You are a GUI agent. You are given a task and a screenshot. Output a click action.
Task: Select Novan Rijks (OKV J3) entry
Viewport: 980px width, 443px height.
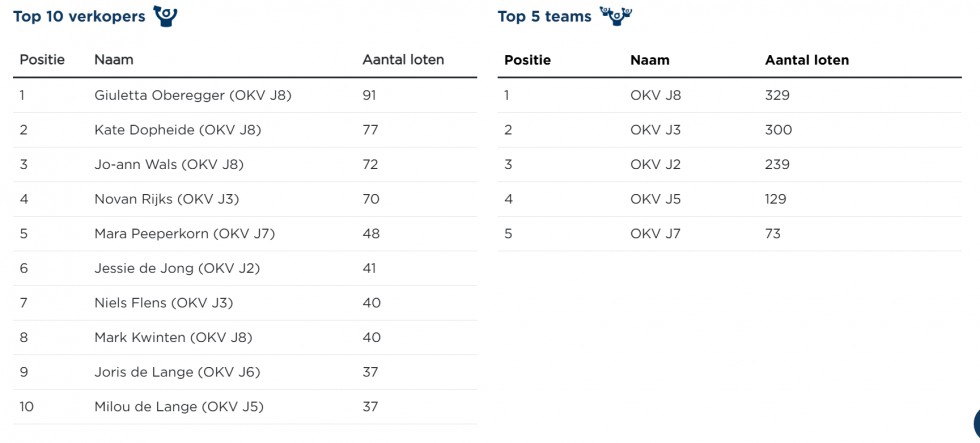tap(166, 199)
